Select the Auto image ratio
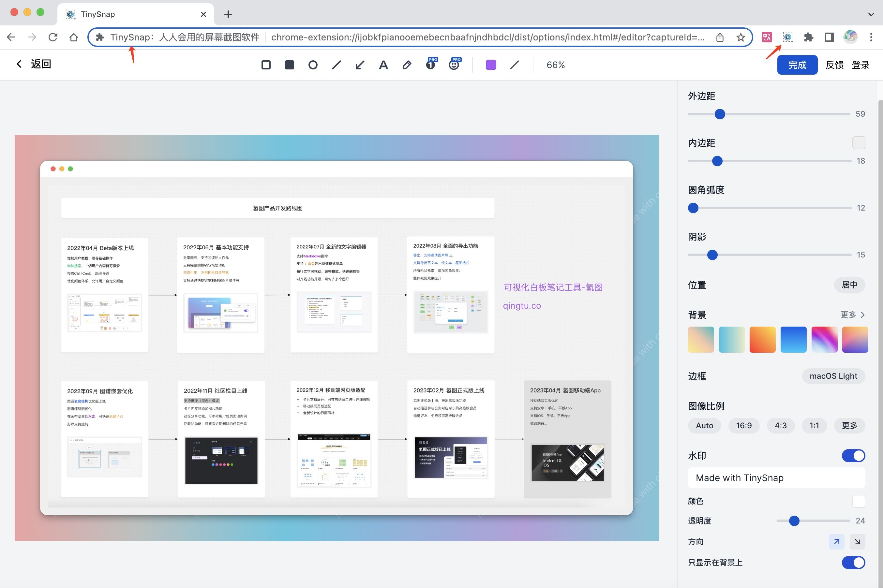Viewport: 883px width, 588px height. click(x=704, y=425)
